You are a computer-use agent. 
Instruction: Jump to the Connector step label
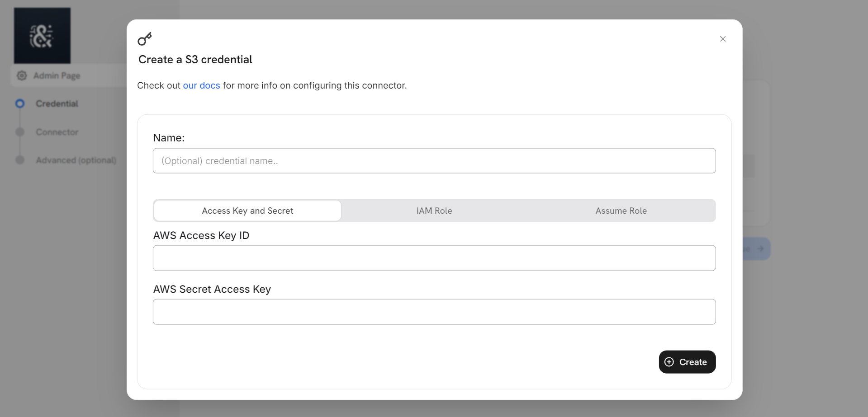click(x=57, y=132)
